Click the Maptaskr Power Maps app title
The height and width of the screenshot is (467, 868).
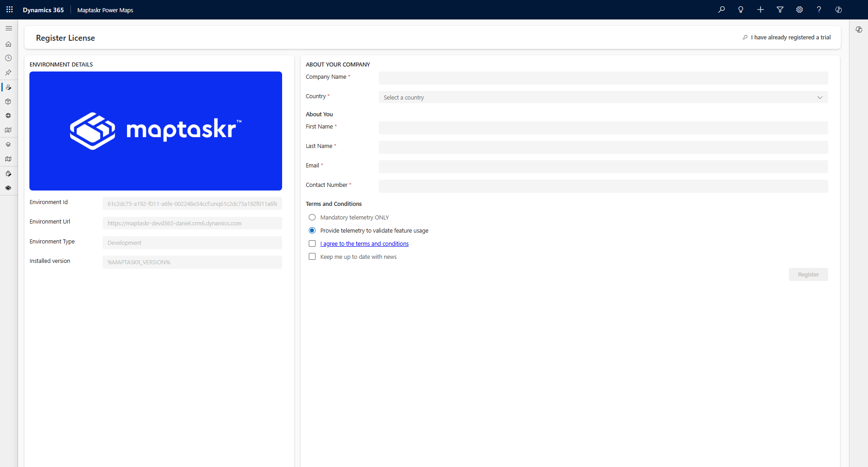105,10
